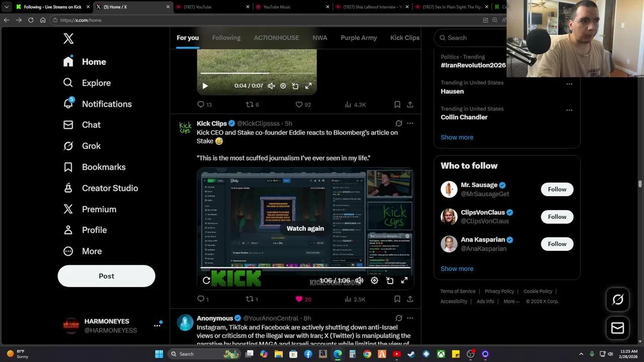Expand the footer More menu
The image size is (644, 362).
[512, 301]
